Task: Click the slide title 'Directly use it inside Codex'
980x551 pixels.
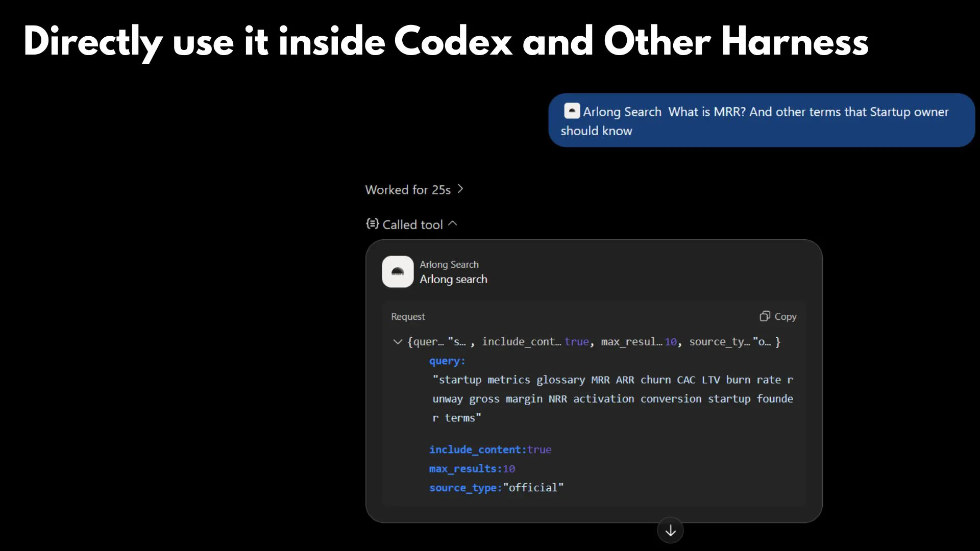Action: (446, 42)
